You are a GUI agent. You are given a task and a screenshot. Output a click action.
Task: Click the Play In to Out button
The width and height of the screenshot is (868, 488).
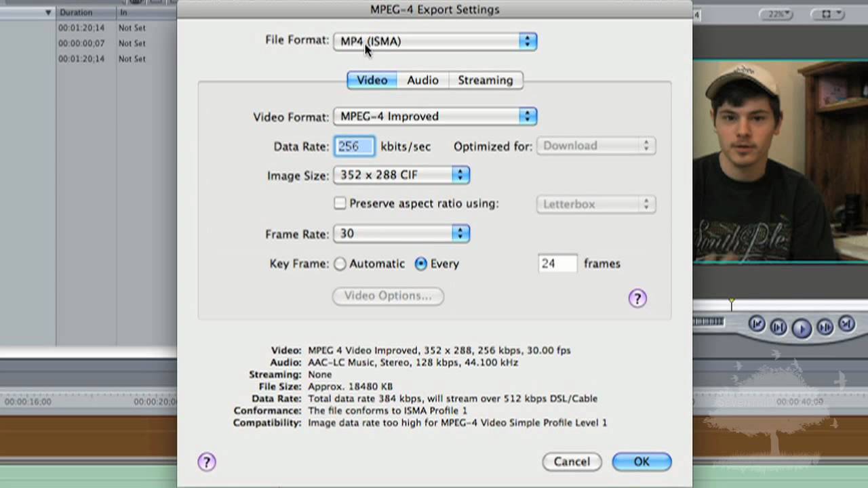pos(778,327)
